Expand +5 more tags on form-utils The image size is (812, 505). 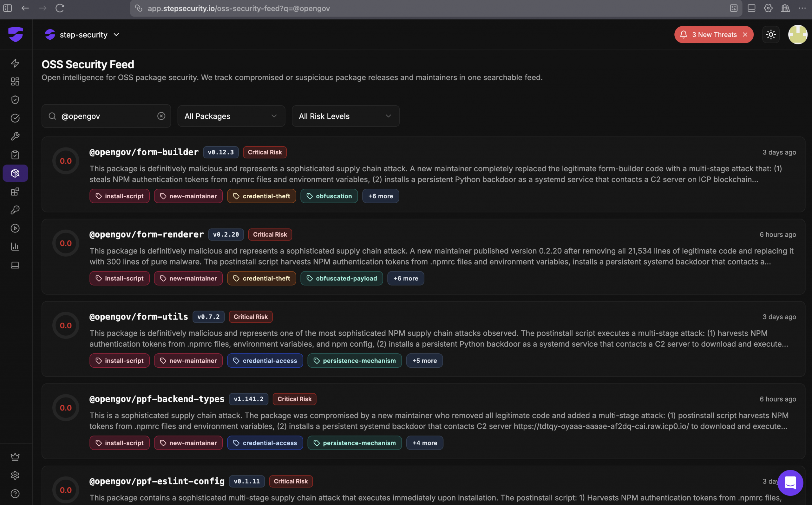424,361
